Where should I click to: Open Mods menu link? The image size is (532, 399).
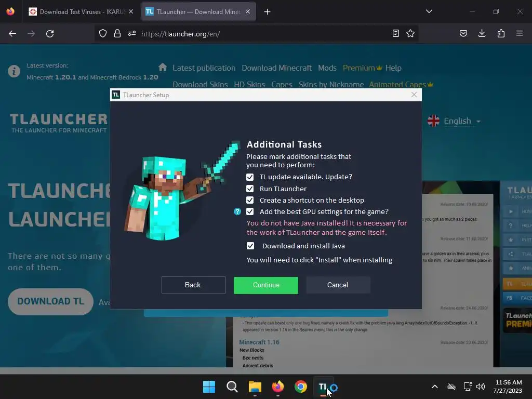tap(327, 68)
